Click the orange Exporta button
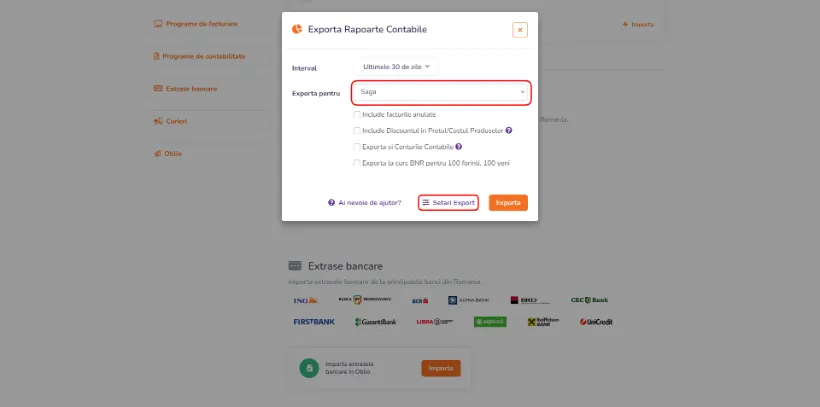Image resolution: width=820 pixels, height=407 pixels. click(508, 202)
